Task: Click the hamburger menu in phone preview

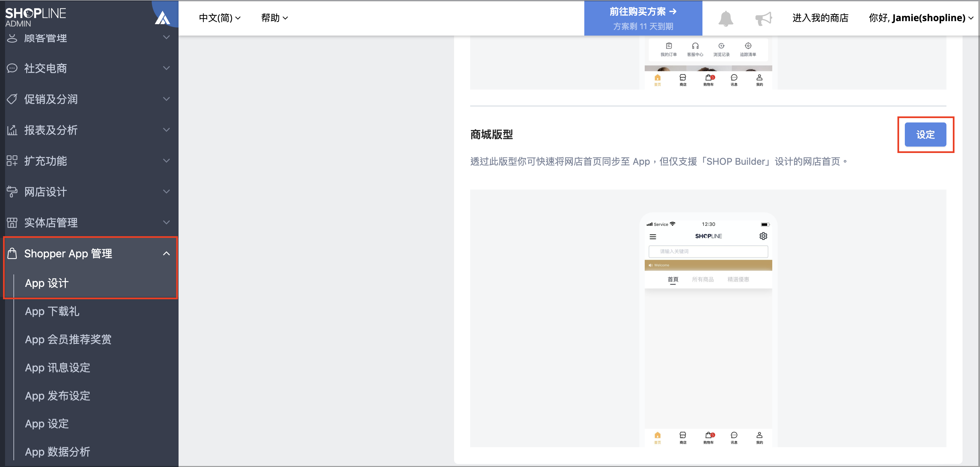Action: click(653, 237)
